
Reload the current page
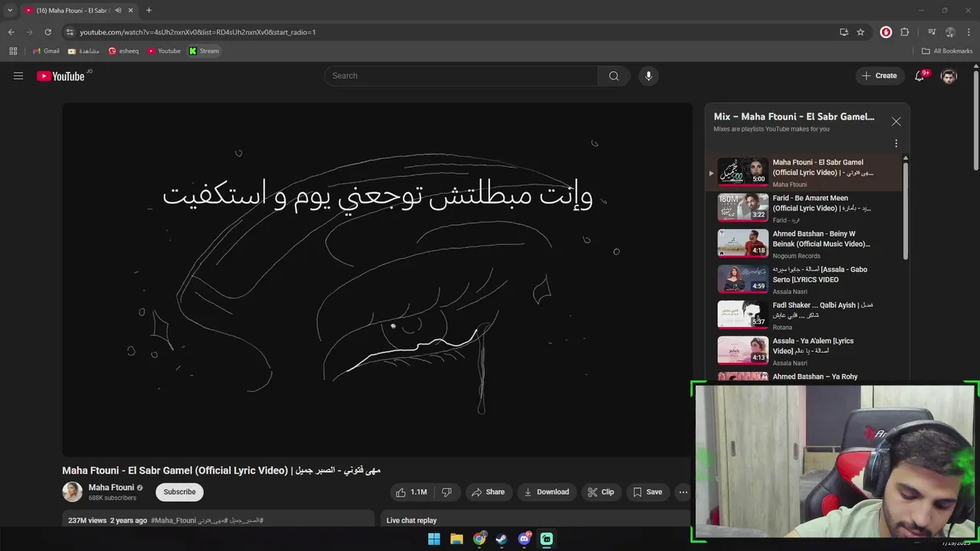click(x=47, y=32)
